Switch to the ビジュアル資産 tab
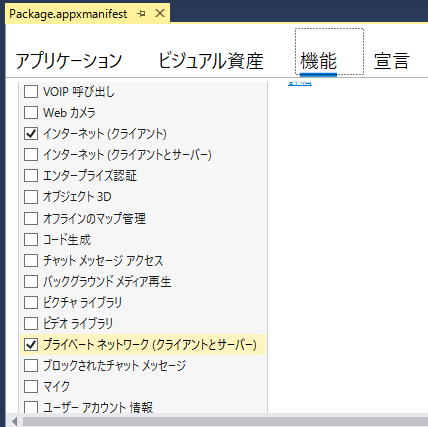 (x=211, y=61)
